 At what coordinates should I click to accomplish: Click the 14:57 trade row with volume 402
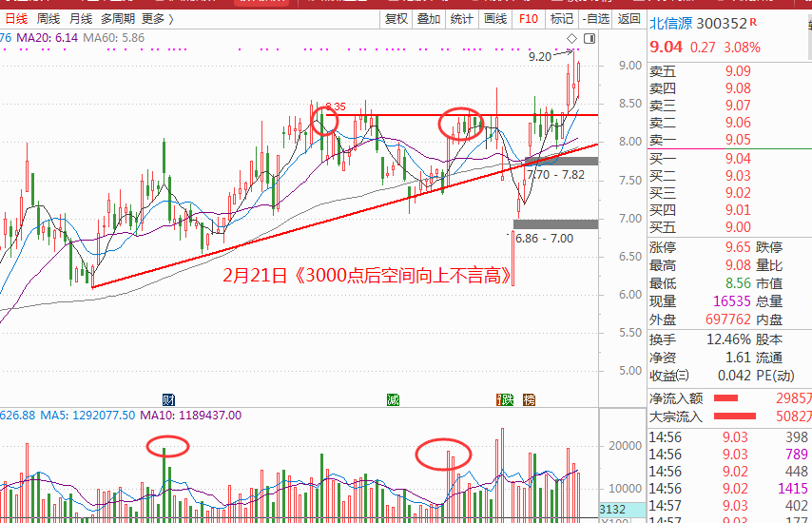pyautogui.click(x=729, y=505)
